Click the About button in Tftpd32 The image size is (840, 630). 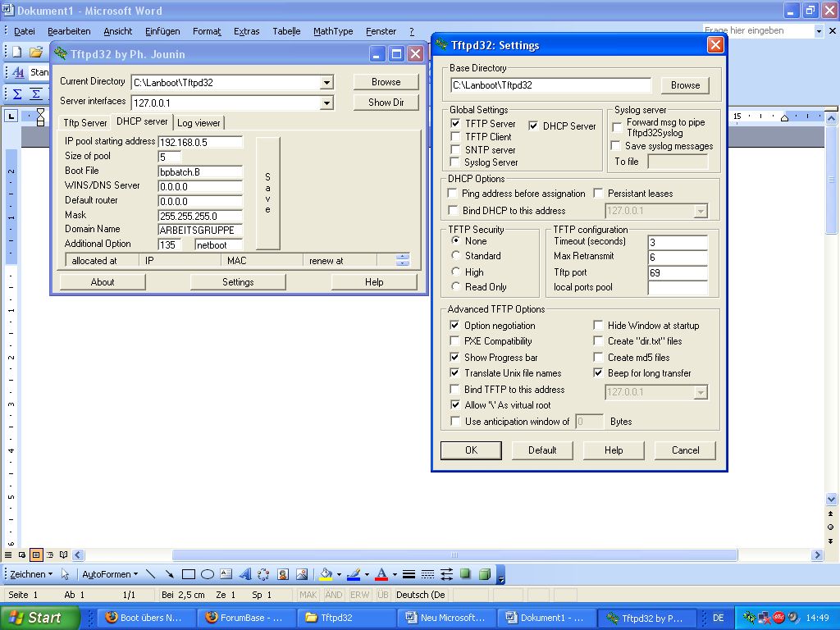[103, 282]
